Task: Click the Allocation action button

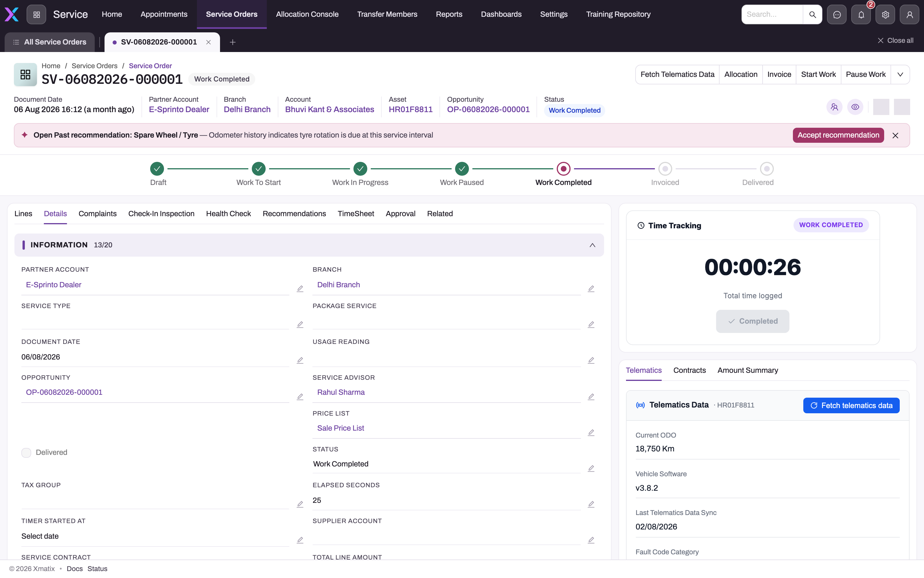Action: click(741, 75)
